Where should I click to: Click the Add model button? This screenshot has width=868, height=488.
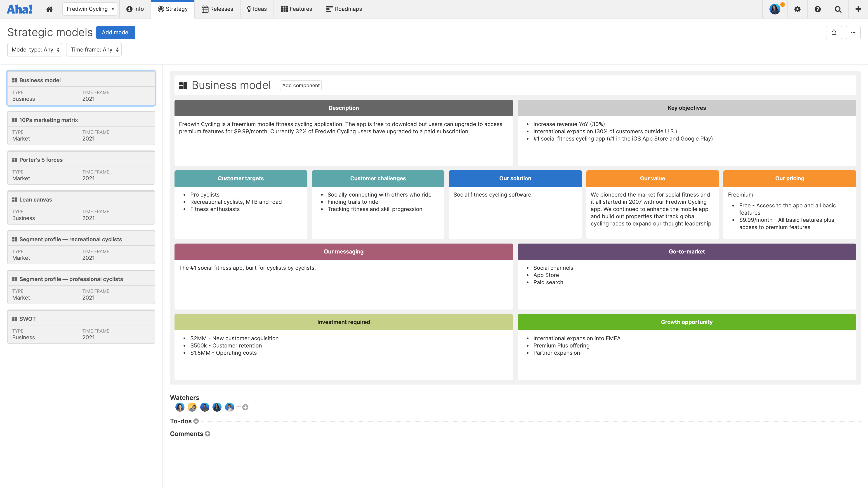[x=116, y=32]
